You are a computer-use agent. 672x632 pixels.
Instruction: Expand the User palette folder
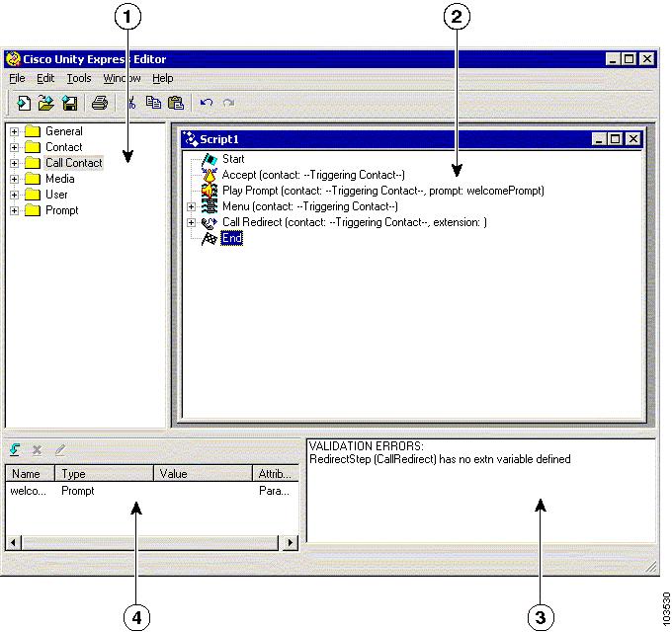pyautogui.click(x=14, y=195)
